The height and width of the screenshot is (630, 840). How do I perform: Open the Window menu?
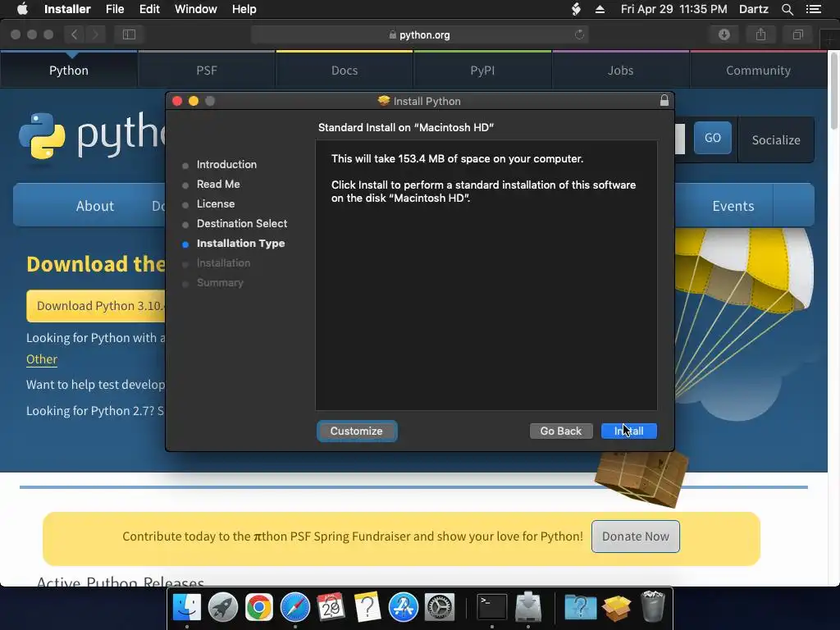coord(195,9)
